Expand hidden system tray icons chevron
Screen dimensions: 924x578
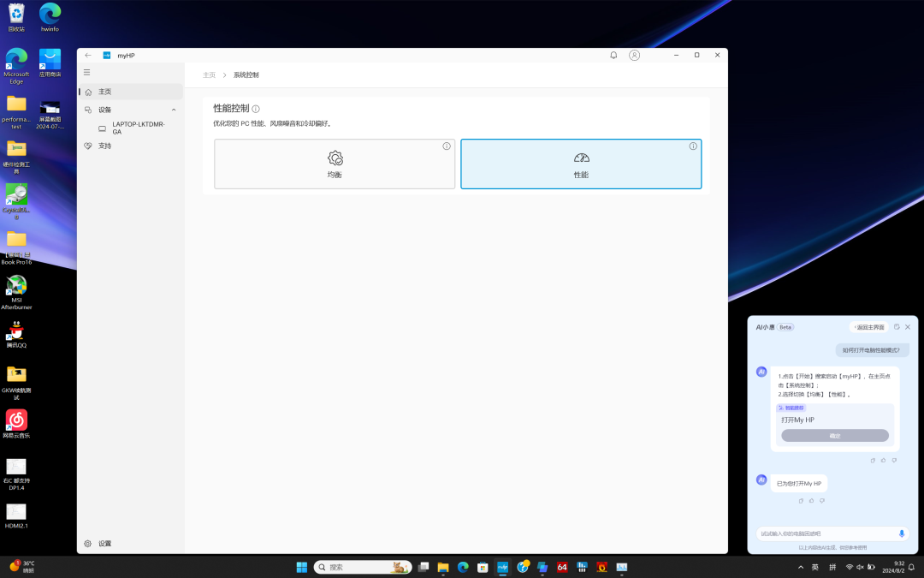pyautogui.click(x=801, y=567)
